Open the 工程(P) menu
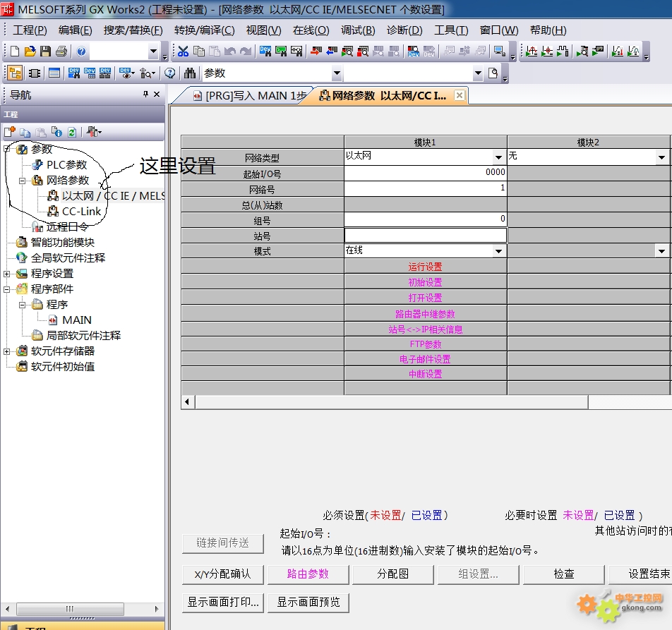Viewport: 672px width, 630px height. click(x=30, y=30)
